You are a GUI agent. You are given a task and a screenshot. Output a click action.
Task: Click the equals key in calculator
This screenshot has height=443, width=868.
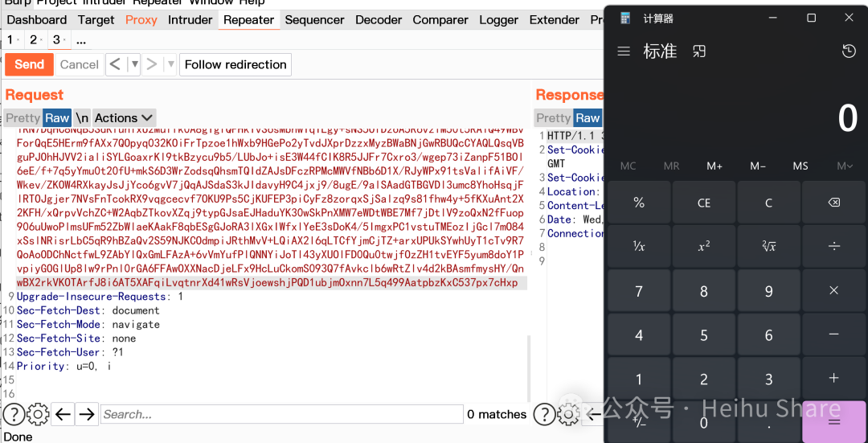(x=833, y=422)
